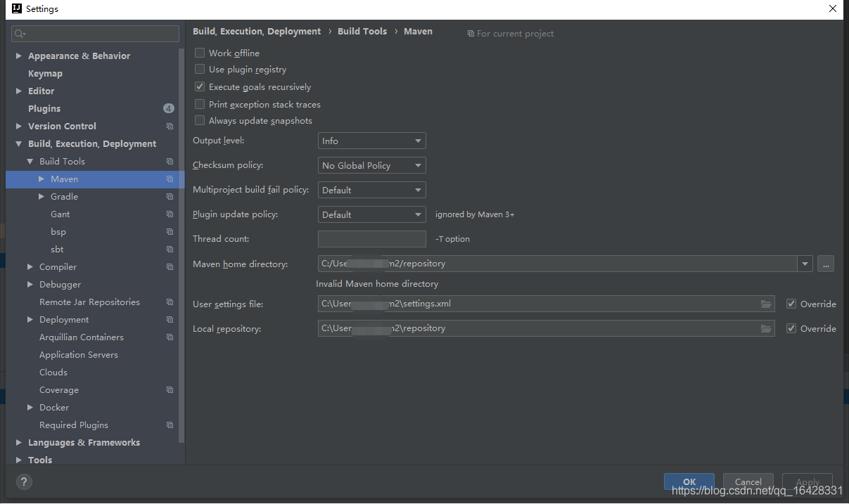Enable Work offline checkbox
This screenshot has width=849, height=504.
[x=200, y=53]
